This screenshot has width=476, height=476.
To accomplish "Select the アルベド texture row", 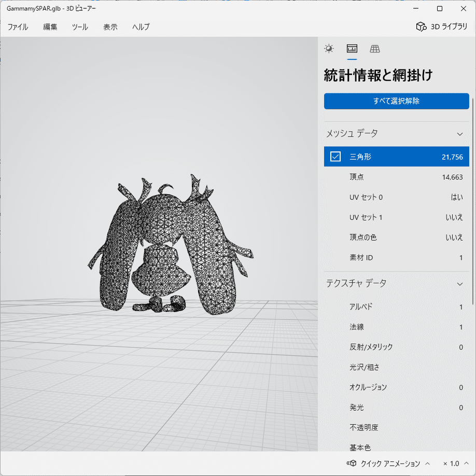I will click(x=397, y=307).
